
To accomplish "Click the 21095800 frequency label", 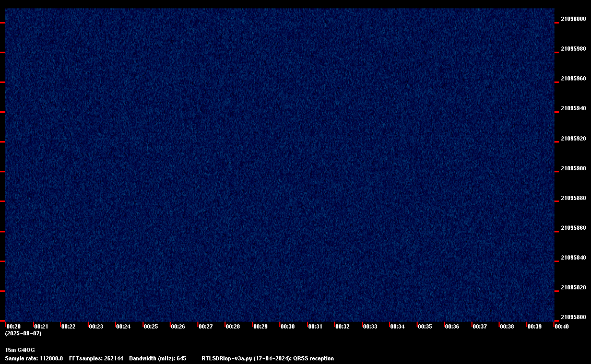I will [573, 317].
